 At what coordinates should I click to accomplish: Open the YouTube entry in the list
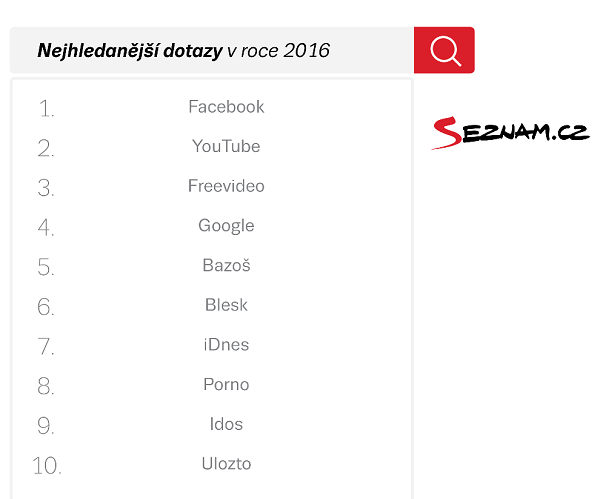[226, 146]
